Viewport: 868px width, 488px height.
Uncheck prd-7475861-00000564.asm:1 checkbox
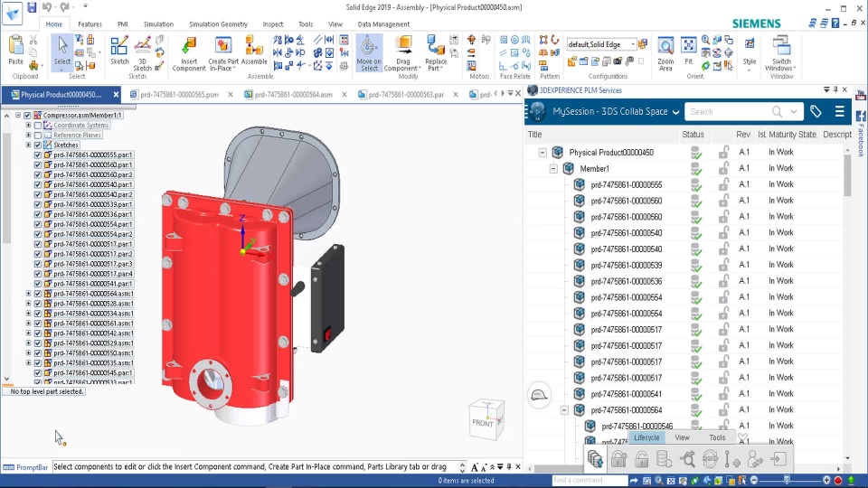click(38, 294)
